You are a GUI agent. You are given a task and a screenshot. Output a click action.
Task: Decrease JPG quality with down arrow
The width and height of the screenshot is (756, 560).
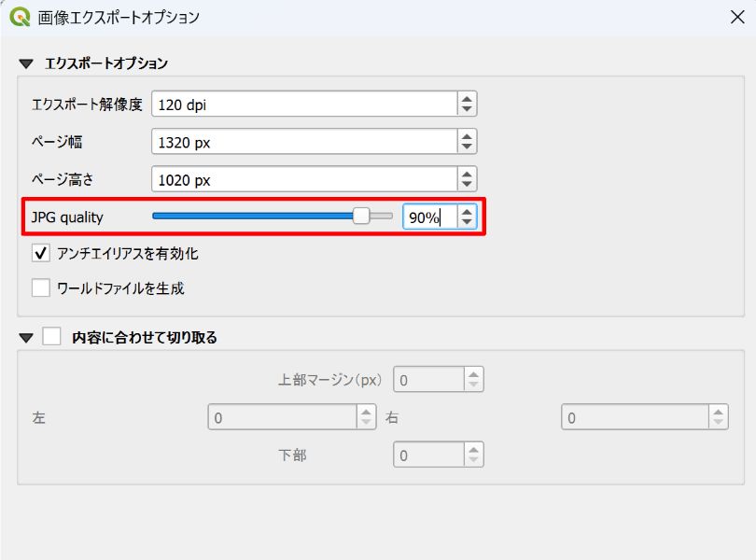(467, 222)
